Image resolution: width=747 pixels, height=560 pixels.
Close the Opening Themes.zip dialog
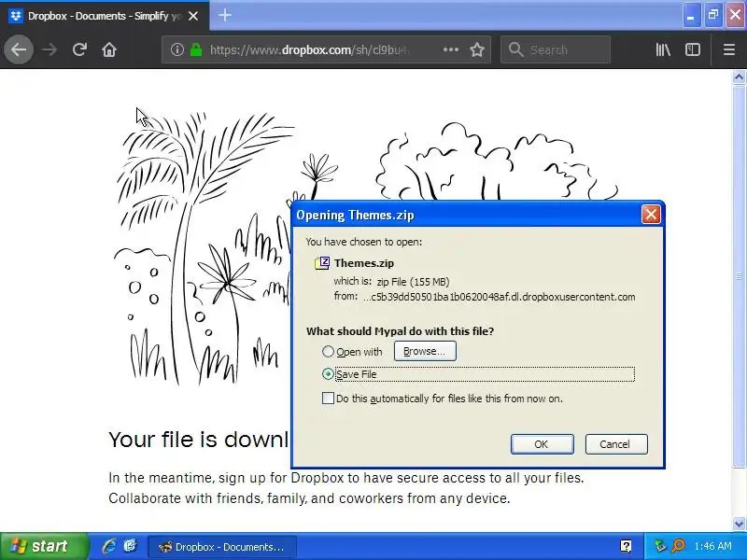point(651,215)
